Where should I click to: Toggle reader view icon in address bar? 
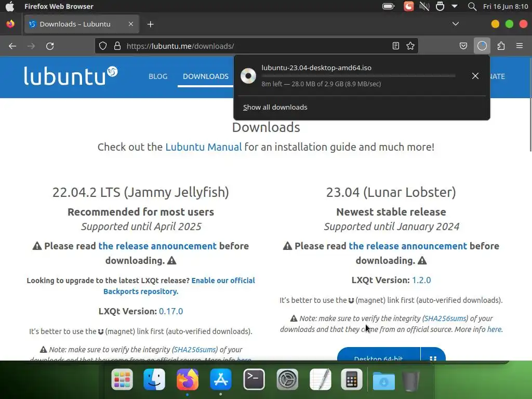point(395,46)
